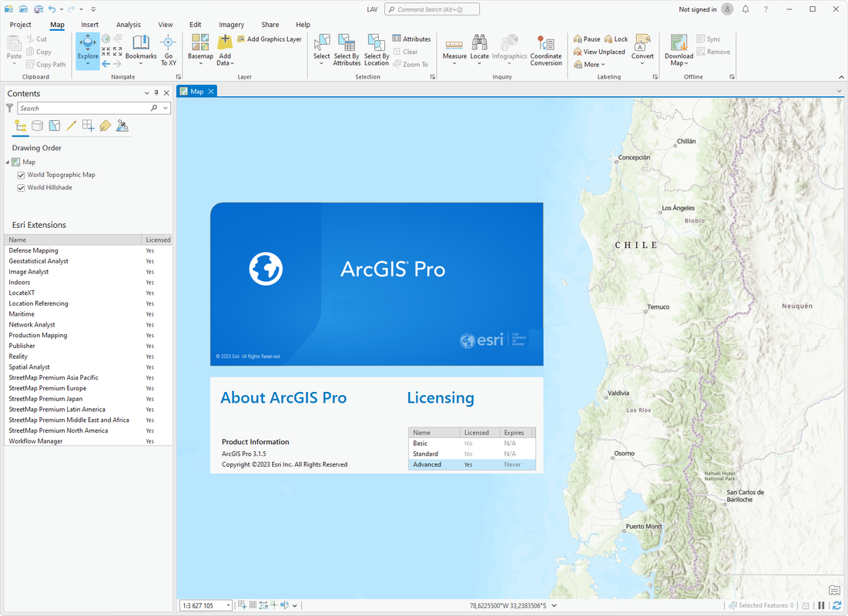This screenshot has height=616, width=848.
Task: Choose List By Editing pencil view
Action: pos(71,126)
